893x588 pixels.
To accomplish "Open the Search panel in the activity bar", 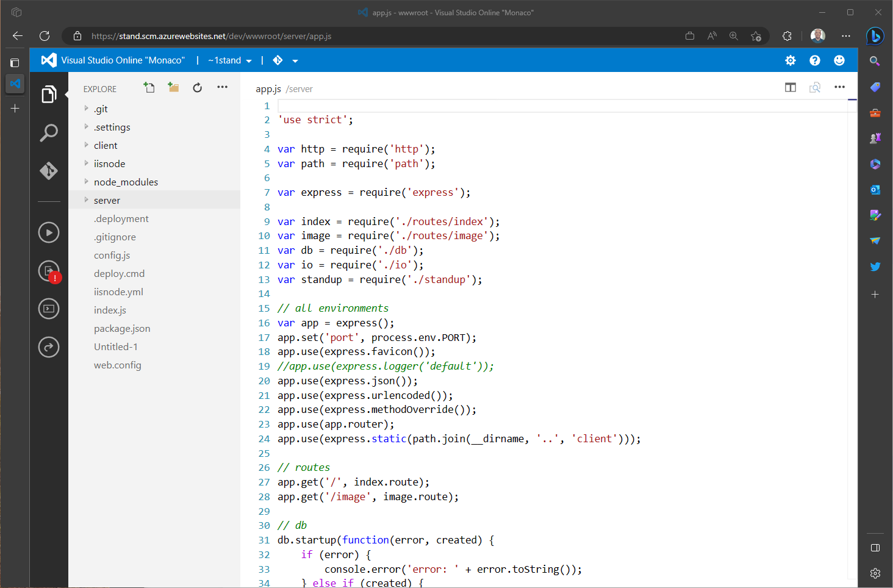I will [49, 133].
